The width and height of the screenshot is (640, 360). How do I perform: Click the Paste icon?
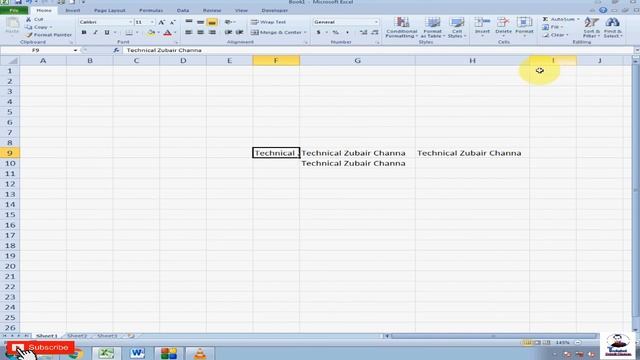12,25
